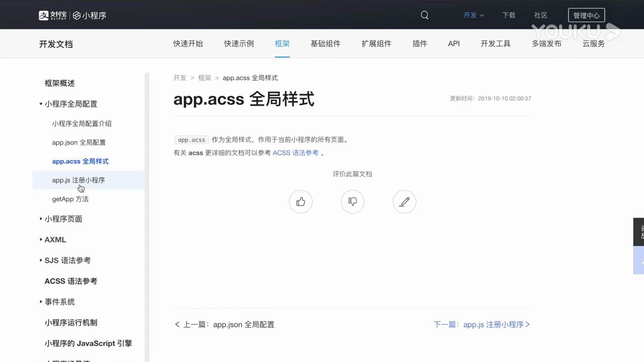Switch to the 快速开始 tab
The height and width of the screenshot is (362, 644).
(x=188, y=44)
